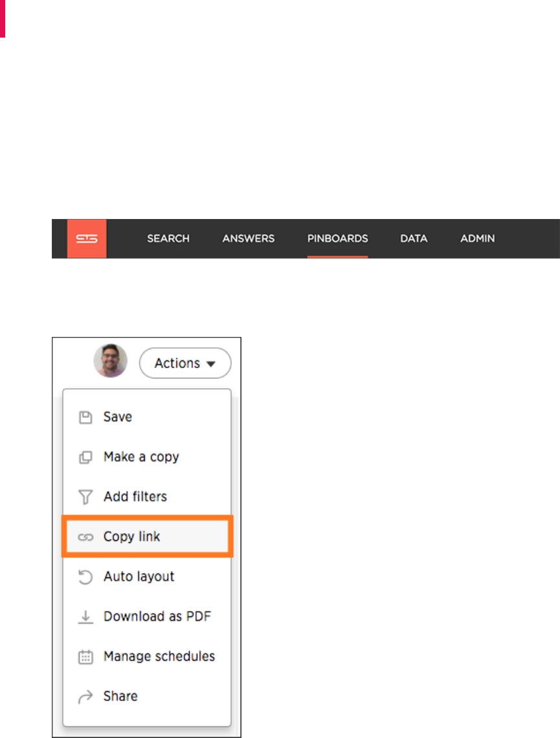
Task: Open the ANSWERS tab
Action: 248,238
